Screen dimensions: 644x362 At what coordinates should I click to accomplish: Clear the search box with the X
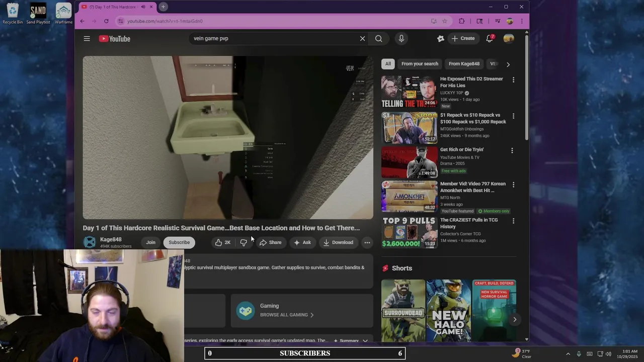click(362, 39)
